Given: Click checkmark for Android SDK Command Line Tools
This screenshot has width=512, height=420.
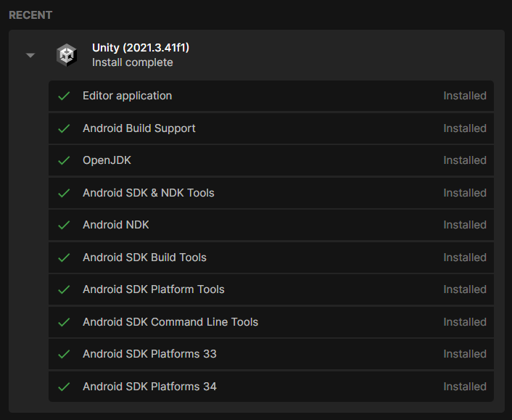Looking at the screenshot, I should [x=64, y=322].
